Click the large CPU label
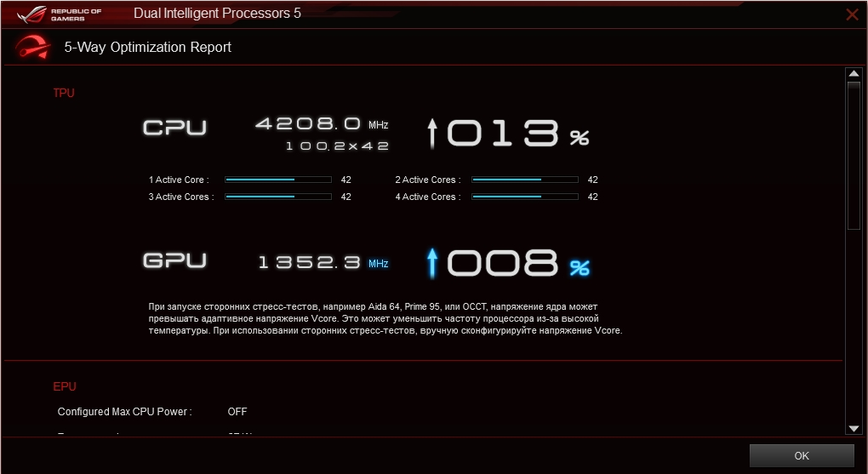The height and width of the screenshot is (474, 868). (174, 128)
